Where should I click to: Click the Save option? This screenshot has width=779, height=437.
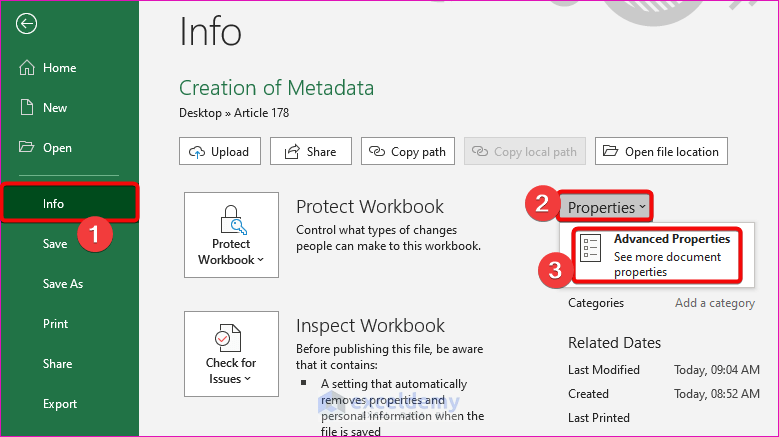(x=55, y=244)
